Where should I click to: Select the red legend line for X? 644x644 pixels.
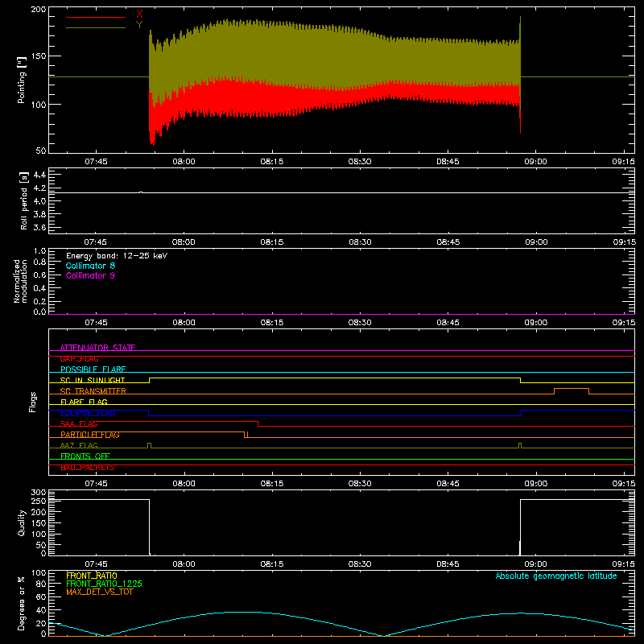(x=96, y=17)
